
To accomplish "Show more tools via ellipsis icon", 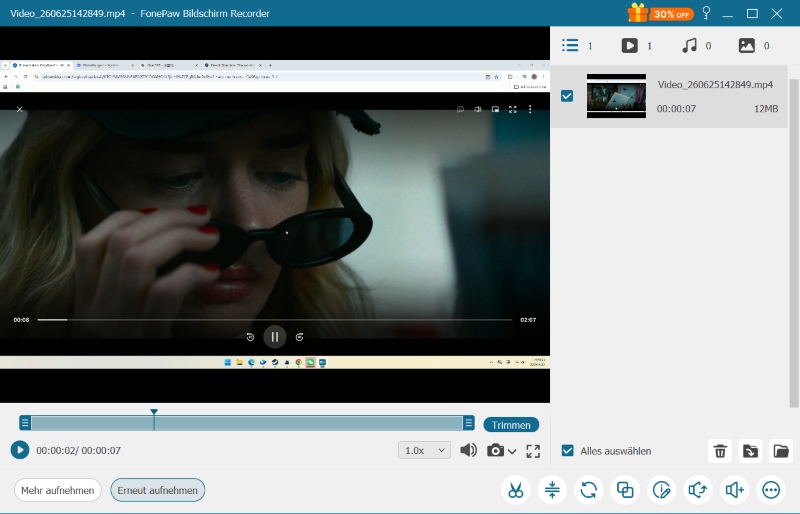I will pos(771,490).
